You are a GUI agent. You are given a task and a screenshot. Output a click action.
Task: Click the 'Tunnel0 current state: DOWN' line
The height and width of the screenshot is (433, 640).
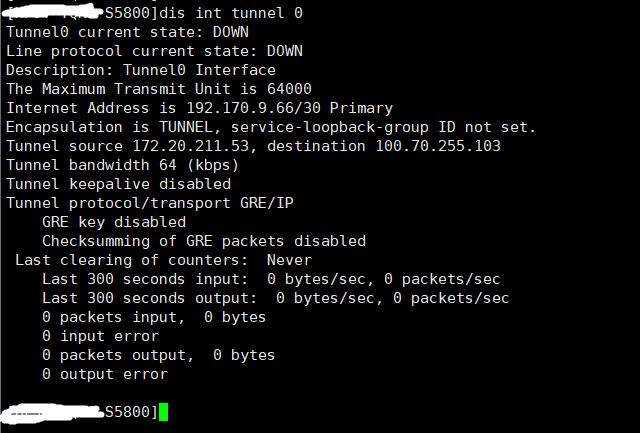[x=127, y=32]
